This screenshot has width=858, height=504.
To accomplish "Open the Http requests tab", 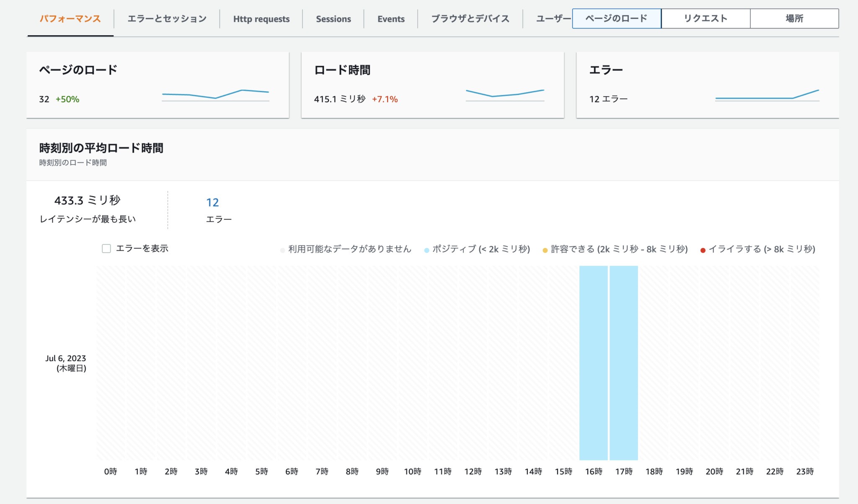I will [x=261, y=18].
